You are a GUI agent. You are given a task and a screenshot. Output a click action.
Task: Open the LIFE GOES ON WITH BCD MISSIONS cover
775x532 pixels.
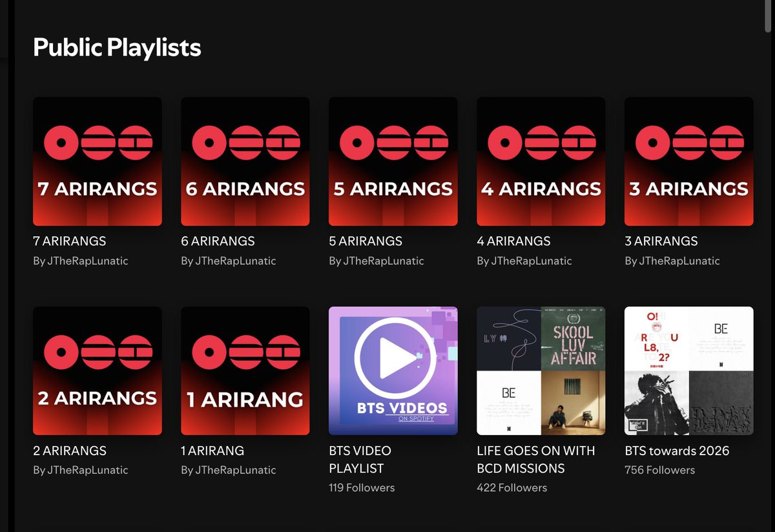541,371
